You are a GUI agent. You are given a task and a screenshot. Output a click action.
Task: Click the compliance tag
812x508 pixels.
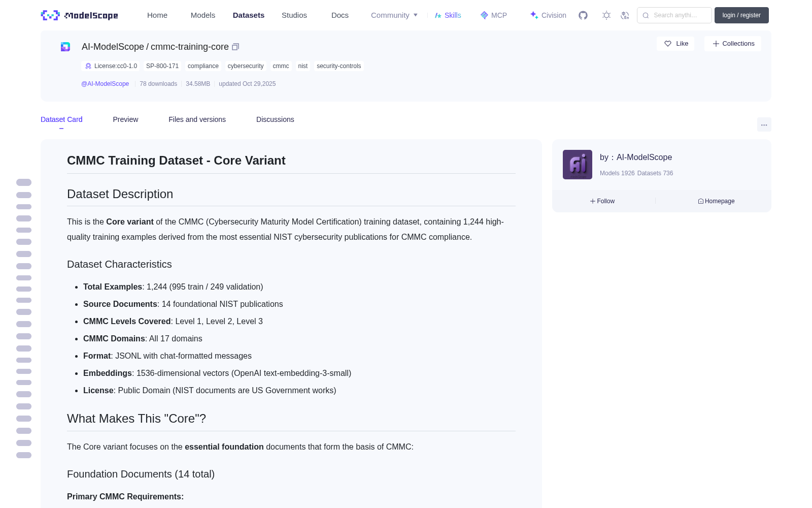click(x=203, y=66)
